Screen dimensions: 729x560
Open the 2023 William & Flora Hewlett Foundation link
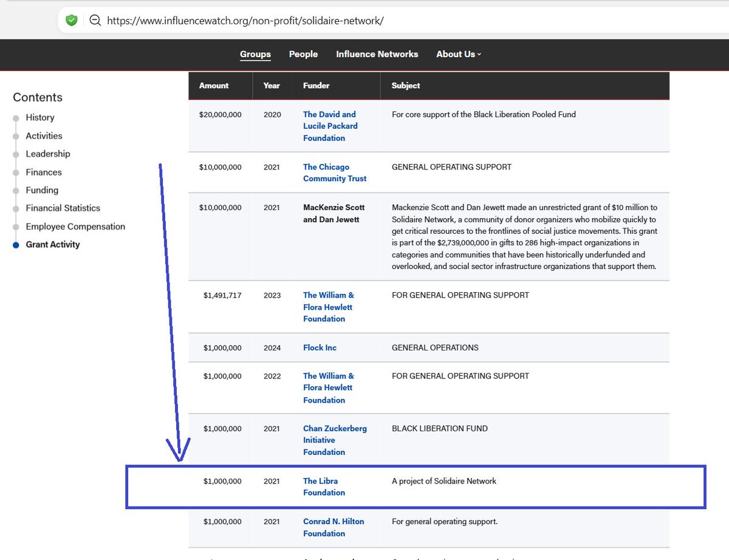tap(329, 307)
